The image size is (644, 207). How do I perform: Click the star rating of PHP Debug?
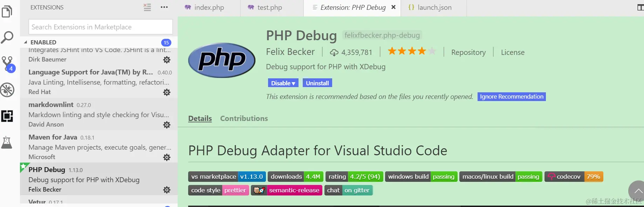412,51
